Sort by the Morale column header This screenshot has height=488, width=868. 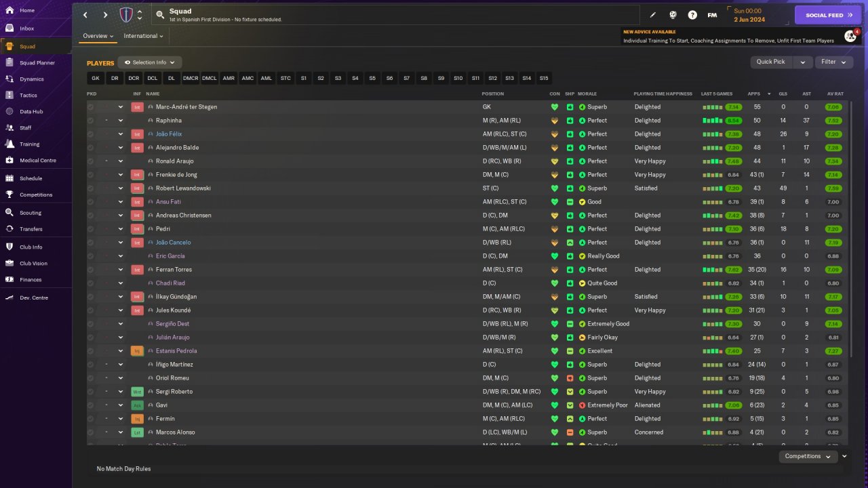pyautogui.click(x=587, y=94)
